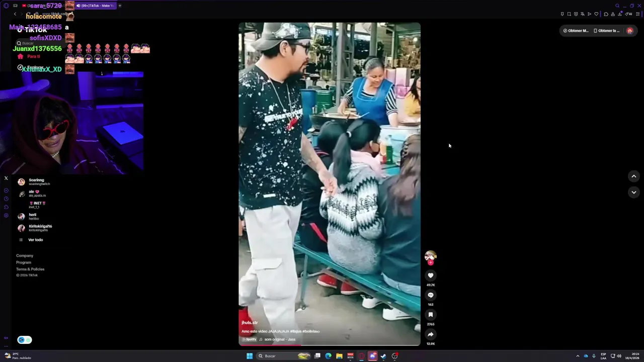This screenshot has height=362, width=644.
Task: Open new tab with plus button
Action: pyautogui.click(x=120, y=6)
